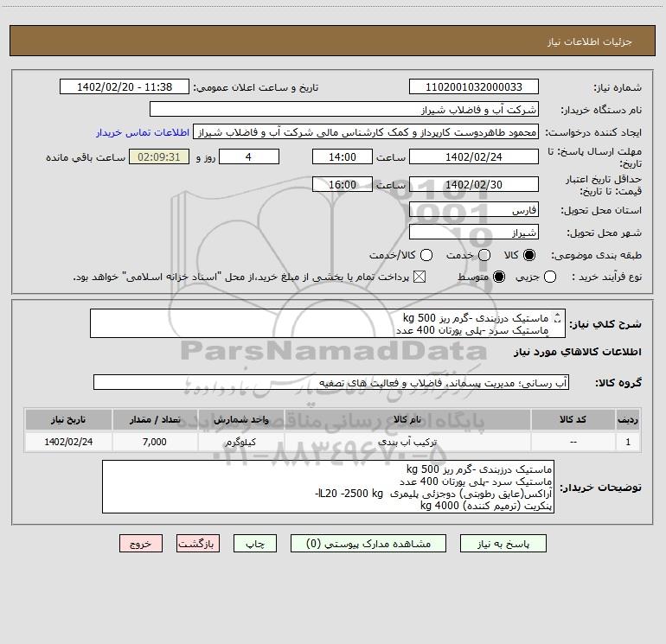Image resolution: width=666 pixels, height=644 pixels.
Task: Click the 'ردیف' column header
Action: tap(628, 419)
